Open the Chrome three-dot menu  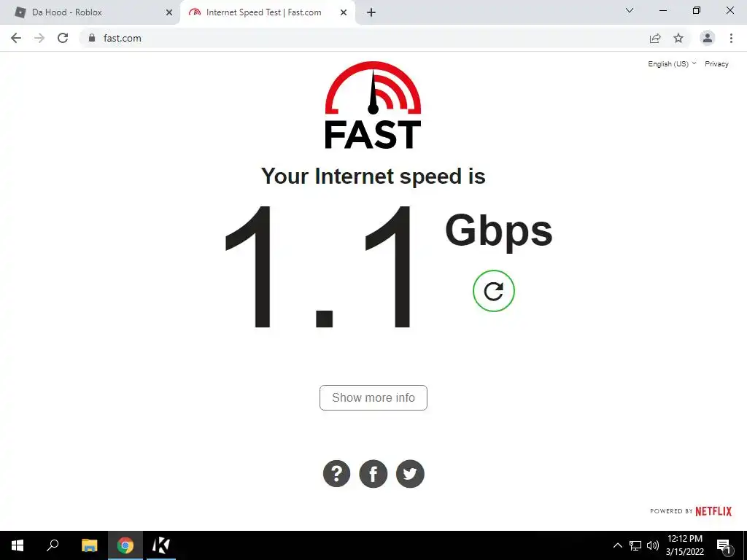[731, 38]
